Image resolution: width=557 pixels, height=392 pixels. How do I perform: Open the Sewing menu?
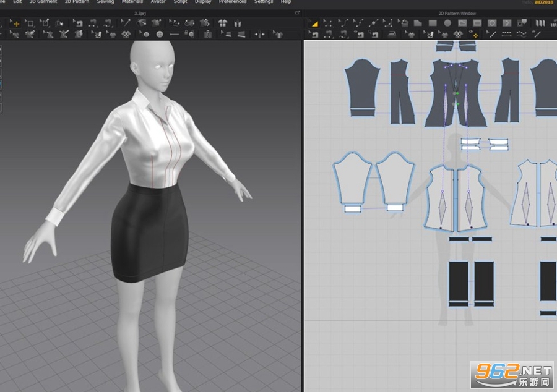pyautogui.click(x=105, y=2)
